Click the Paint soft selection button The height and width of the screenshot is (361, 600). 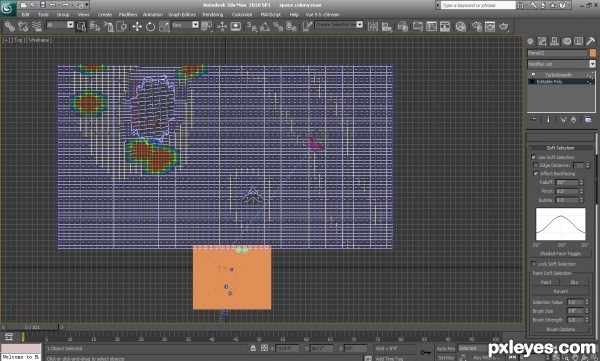[546, 282]
